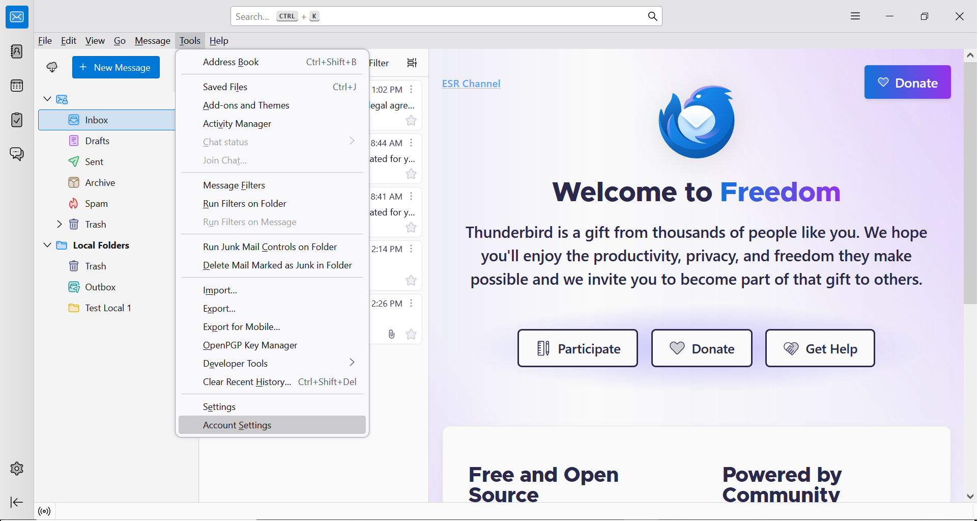Open the Edit menu

68,41
